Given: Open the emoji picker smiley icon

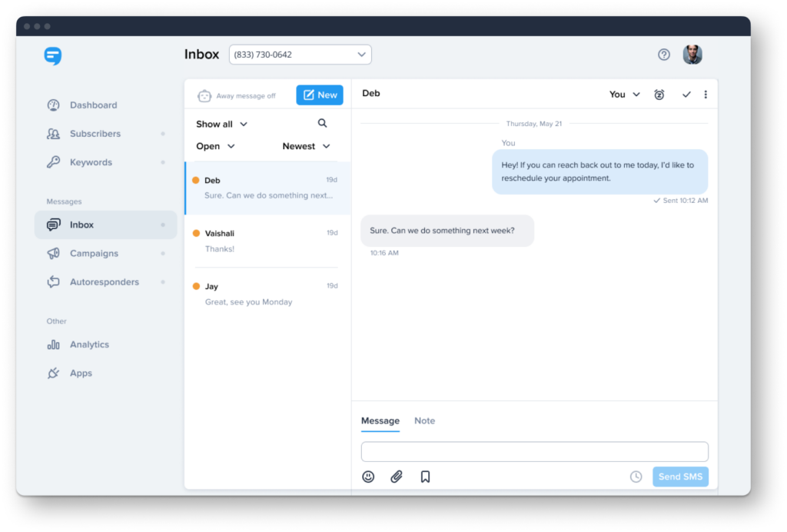Looking at the screenshot, I should click(368, 477).
